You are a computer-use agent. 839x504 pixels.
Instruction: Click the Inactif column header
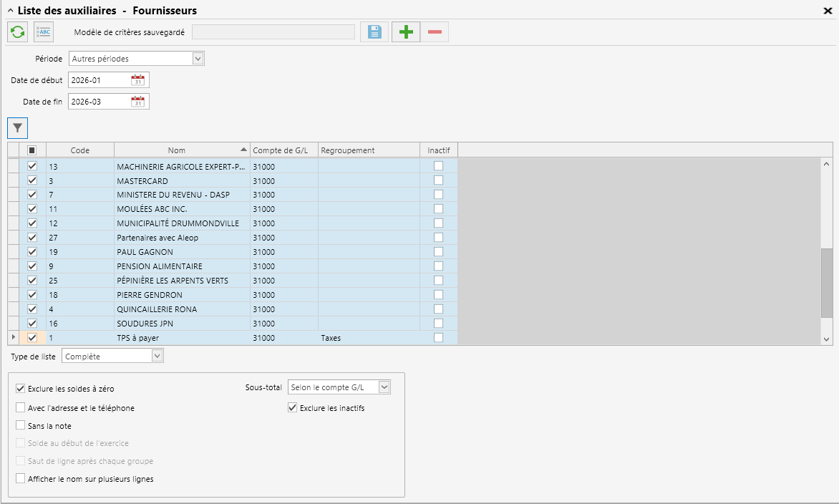click(x=439, y=150)
